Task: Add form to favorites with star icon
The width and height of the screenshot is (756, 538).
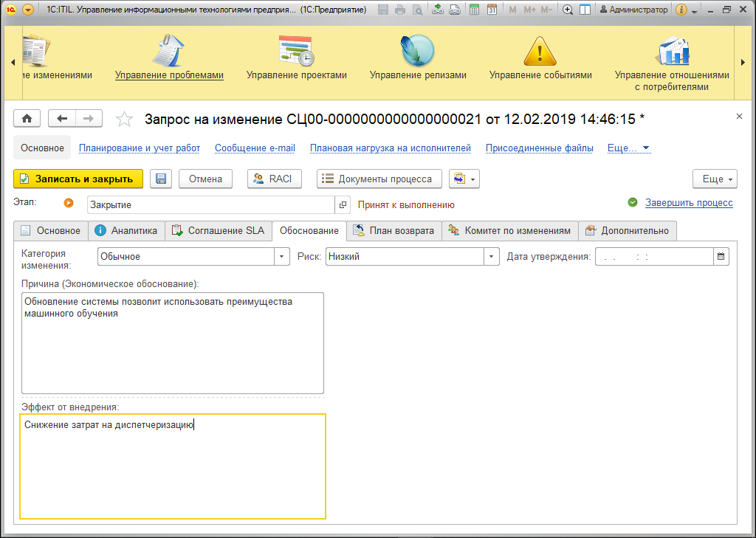Action: (x=124, y=119)
